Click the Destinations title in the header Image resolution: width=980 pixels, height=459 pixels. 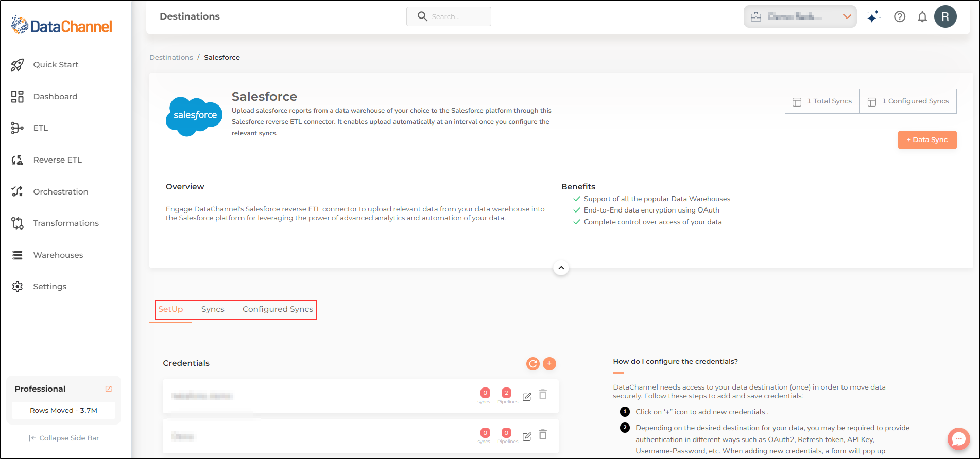coord(190,16)
